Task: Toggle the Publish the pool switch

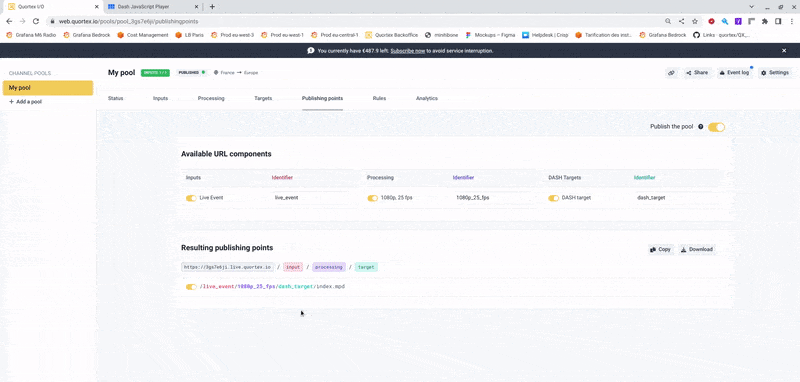Action: (x=716, y=127)
